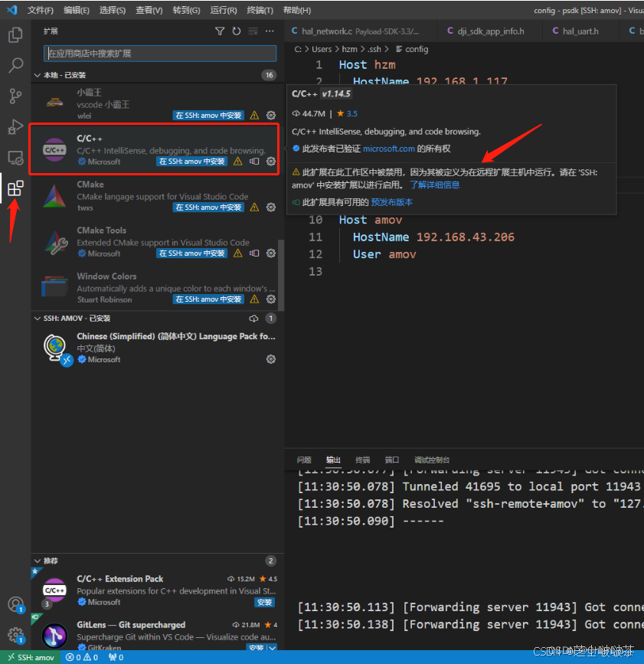Click warning icon on CMake extension
Image resolution: width=644 pixels, height=664 pixels.
[254, 207]
